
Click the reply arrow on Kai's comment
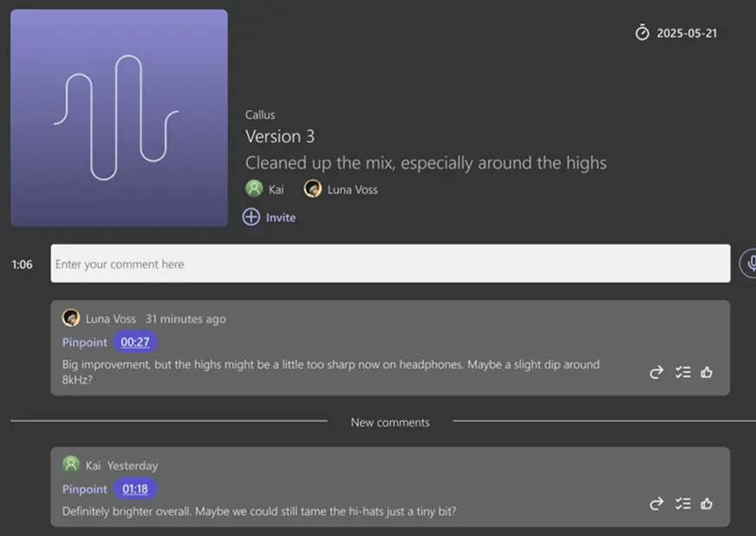[x=656, y=503]
